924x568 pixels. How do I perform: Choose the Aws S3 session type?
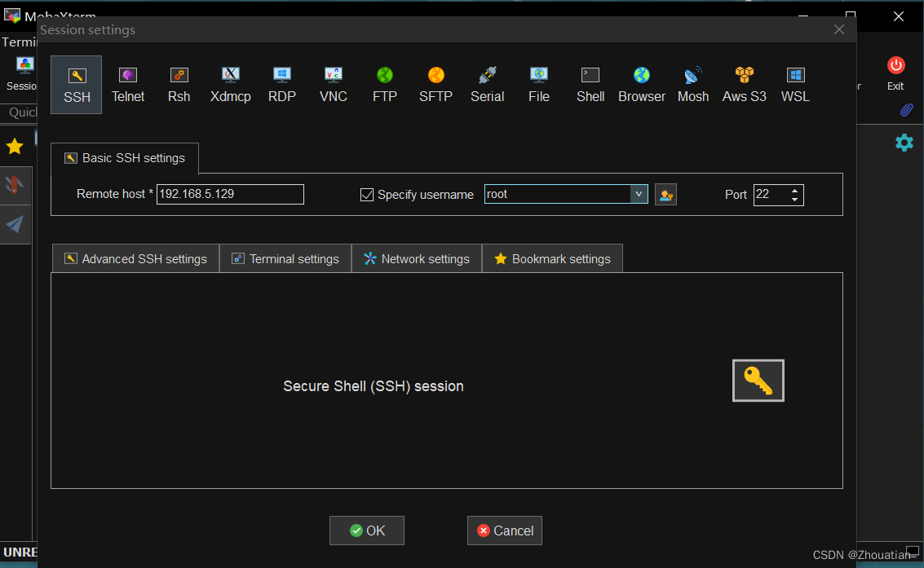point(745,85)
